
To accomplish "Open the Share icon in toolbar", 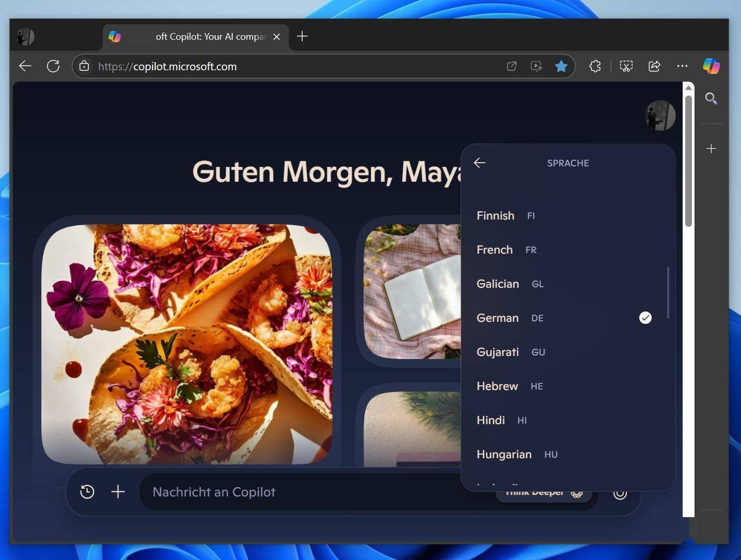I will point(654,66).
